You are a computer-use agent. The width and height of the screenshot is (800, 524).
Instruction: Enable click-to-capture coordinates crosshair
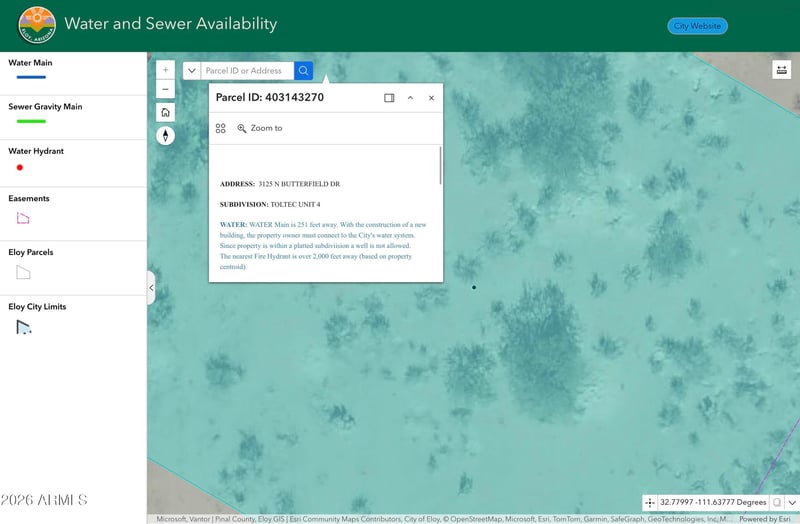[x=650, y=503]
